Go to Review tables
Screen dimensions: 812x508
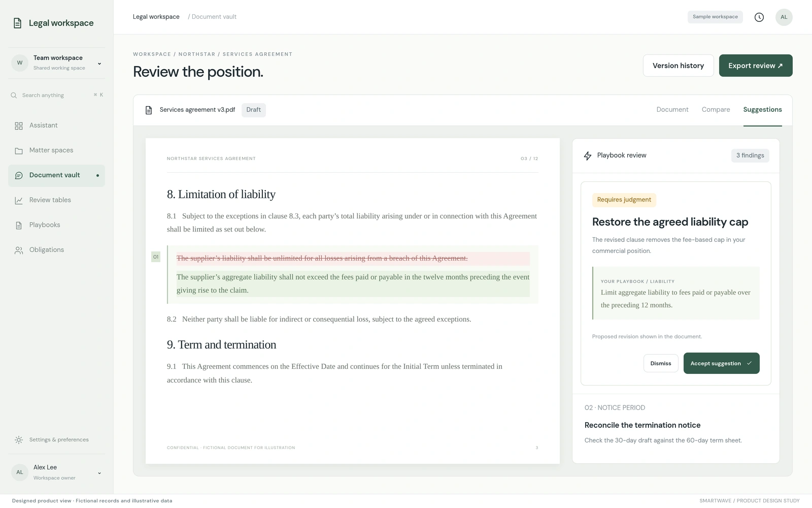coord(56,200)
